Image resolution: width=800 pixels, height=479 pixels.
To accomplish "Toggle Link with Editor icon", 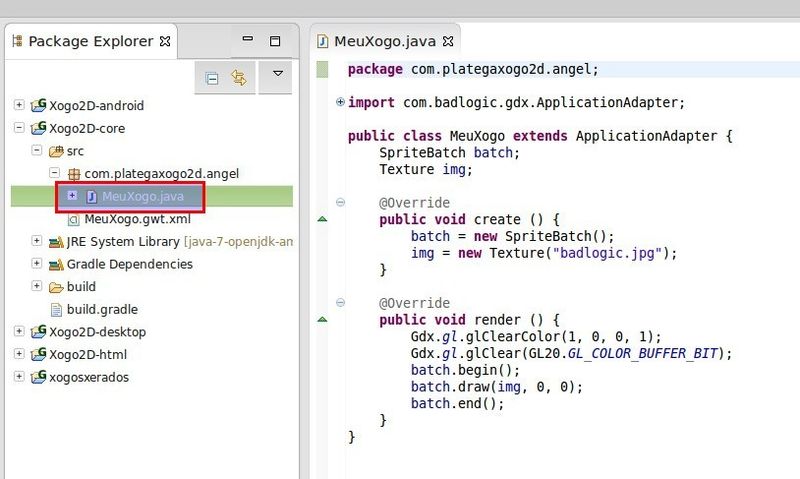I will coord(238,78).
